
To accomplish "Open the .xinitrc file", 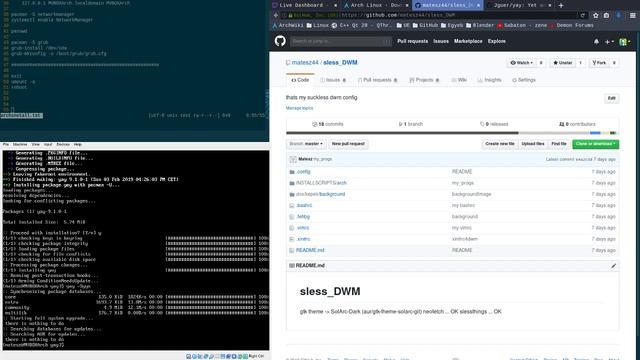I will tap(303, 239).
